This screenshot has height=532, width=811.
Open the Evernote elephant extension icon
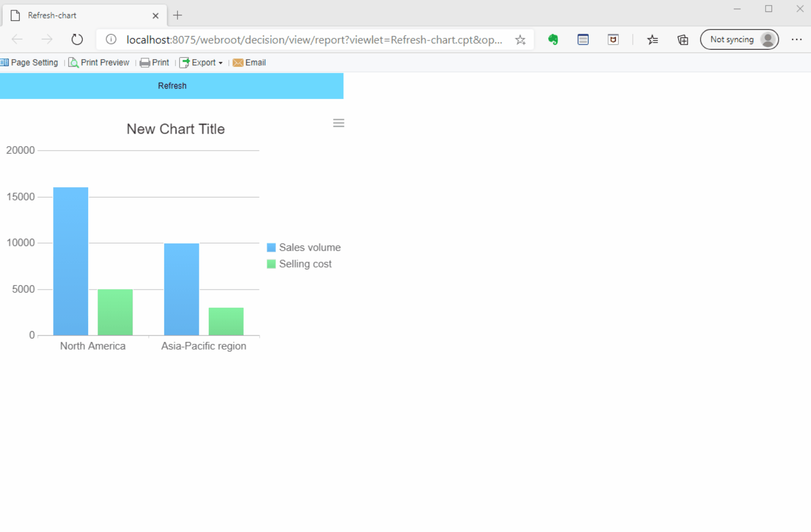553,39
